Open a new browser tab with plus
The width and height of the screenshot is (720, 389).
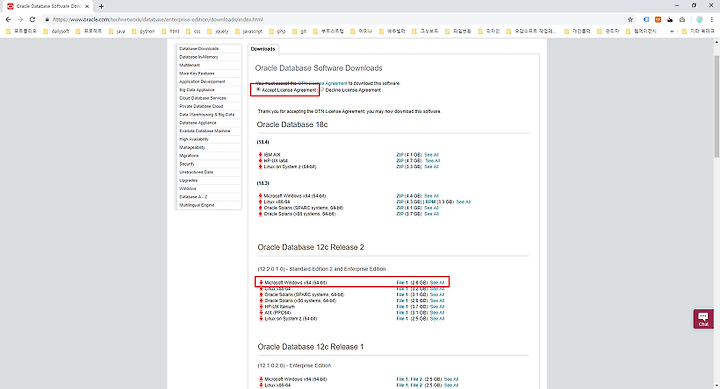pyautogui.click(x=101, y=6)
